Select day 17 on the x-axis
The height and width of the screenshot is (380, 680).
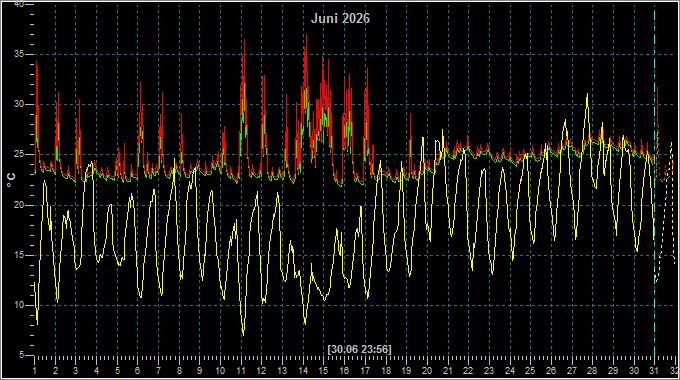coord(365,371)
